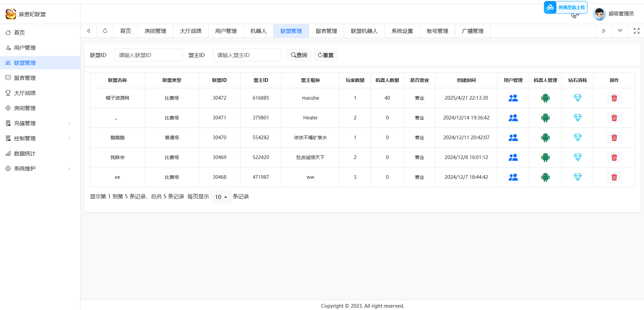
Task: Delete the alliance named ee
Action: (614, 177)
